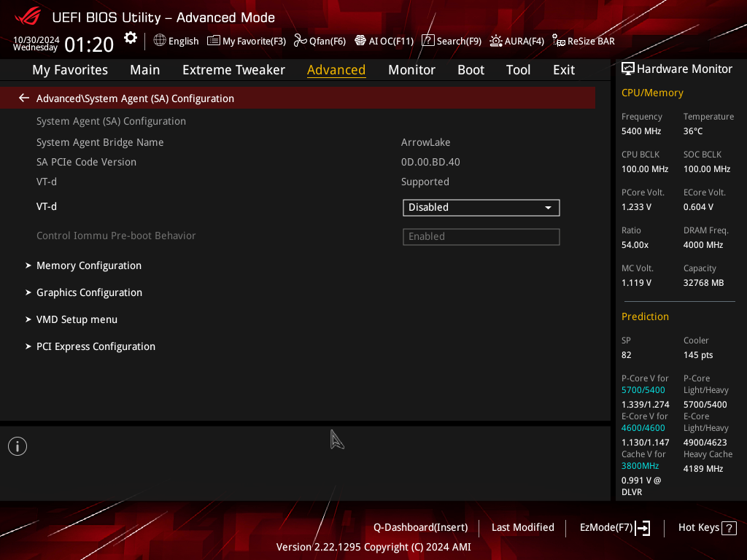The image size is (747, 560).
Task: Click the Hardware Monitor screen icon
Action: [628, 69]
